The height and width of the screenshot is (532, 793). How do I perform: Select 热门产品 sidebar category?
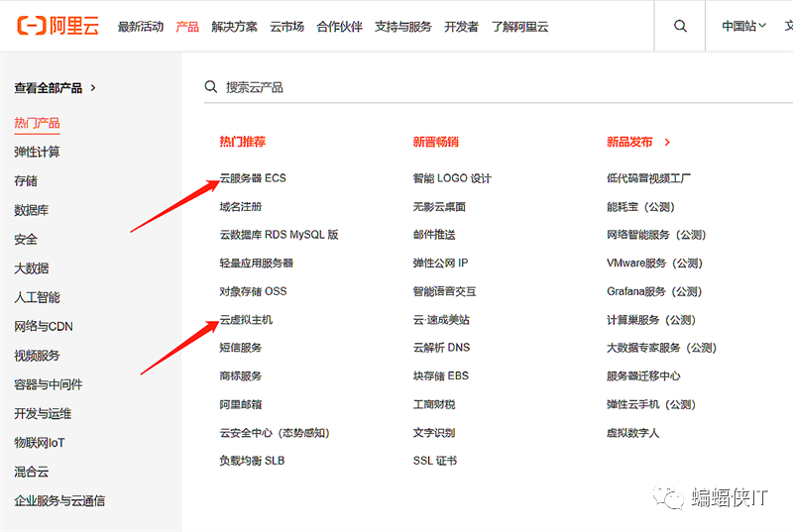tap(37, 123)
